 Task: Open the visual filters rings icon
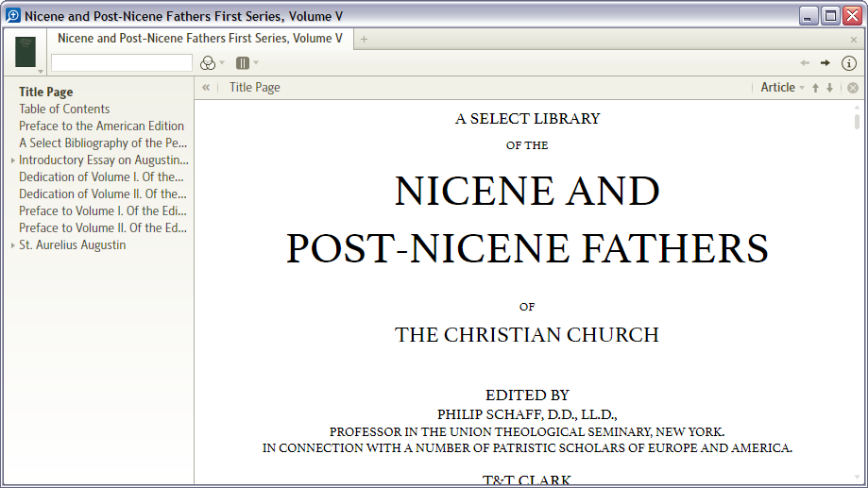click(x=208, y=63)
